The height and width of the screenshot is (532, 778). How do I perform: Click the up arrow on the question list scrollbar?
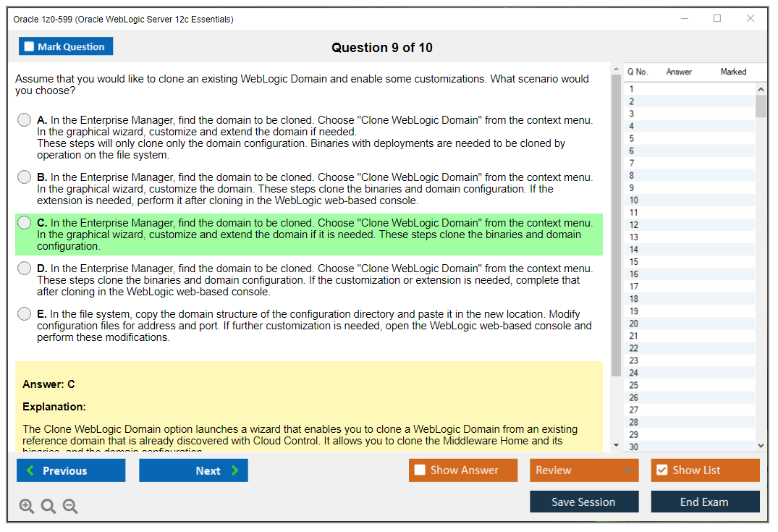(x=761, y=88)
